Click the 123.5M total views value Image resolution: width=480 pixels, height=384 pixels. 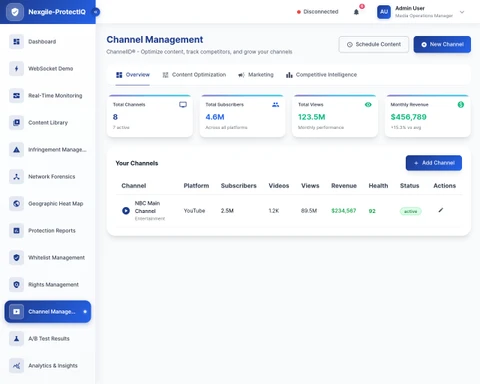point(311,117)
